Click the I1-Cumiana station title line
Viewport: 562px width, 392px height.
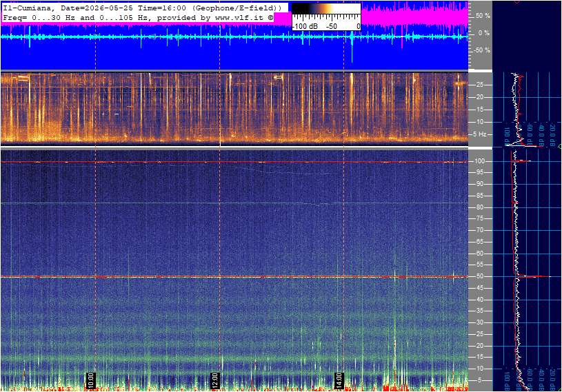pos(142,8)
